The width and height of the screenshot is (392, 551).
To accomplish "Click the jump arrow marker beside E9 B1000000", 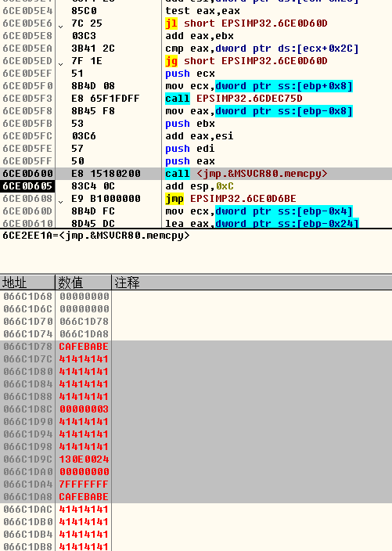I will coord(61,202).
